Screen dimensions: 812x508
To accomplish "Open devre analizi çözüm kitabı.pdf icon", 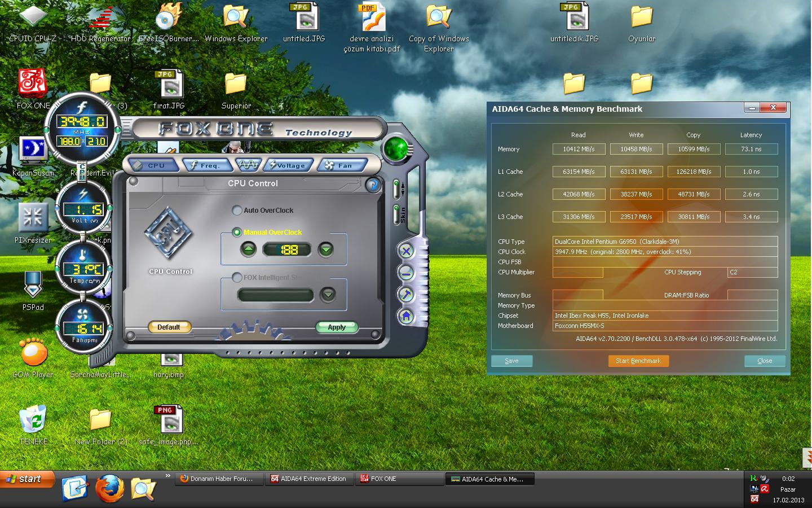I will 372,28.
